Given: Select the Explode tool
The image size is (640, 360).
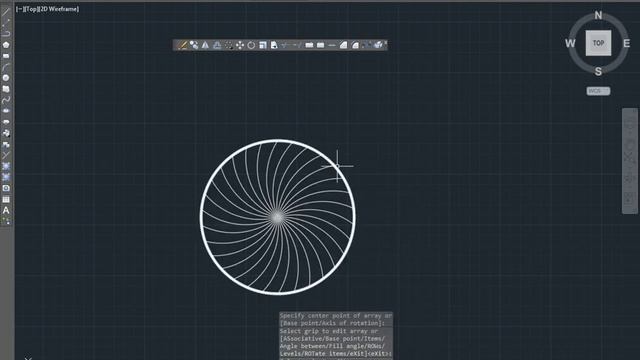Looking at the screenshot, I should (378, 45).
